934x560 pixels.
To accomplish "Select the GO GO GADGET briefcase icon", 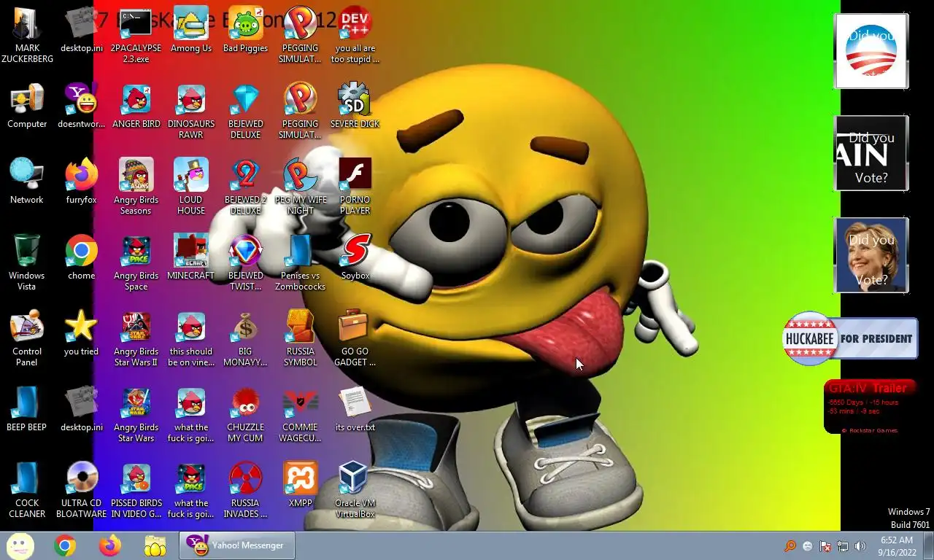I will (355, 338).
